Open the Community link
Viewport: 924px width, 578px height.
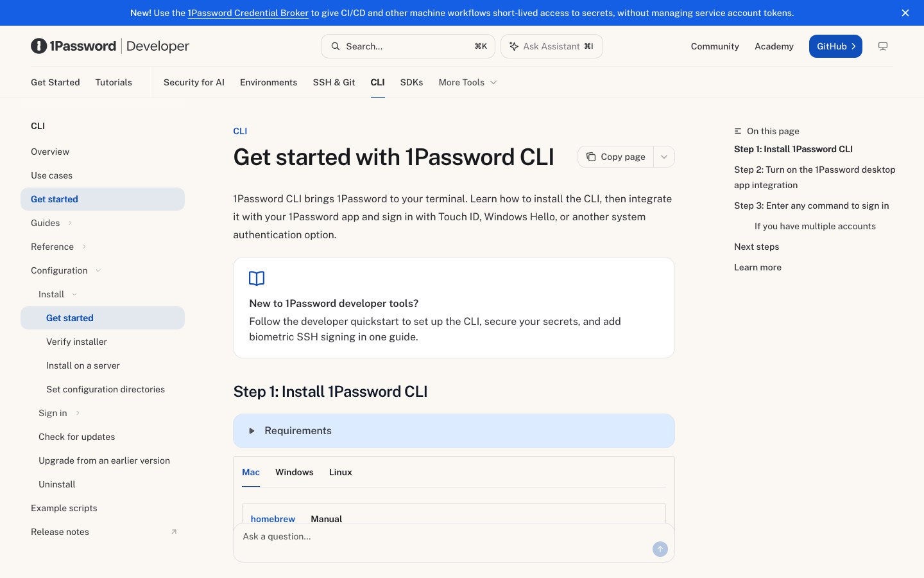[715, 46]
